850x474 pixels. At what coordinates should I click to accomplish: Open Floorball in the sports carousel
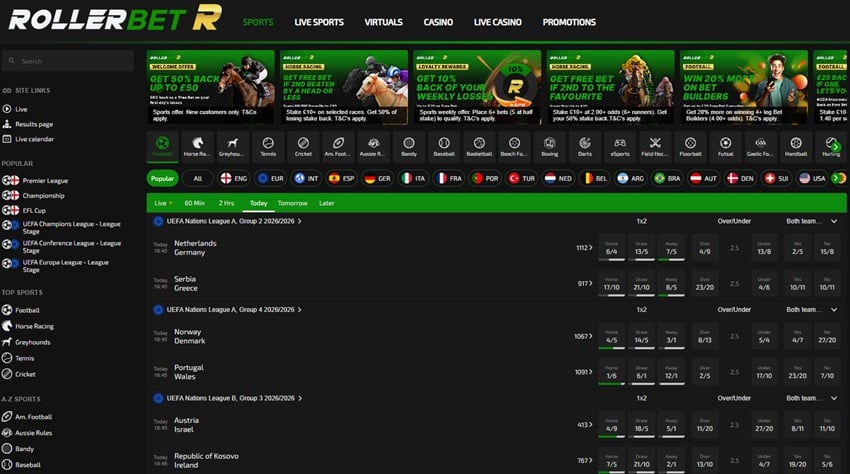pyautogui.click(x=691, y=146)
